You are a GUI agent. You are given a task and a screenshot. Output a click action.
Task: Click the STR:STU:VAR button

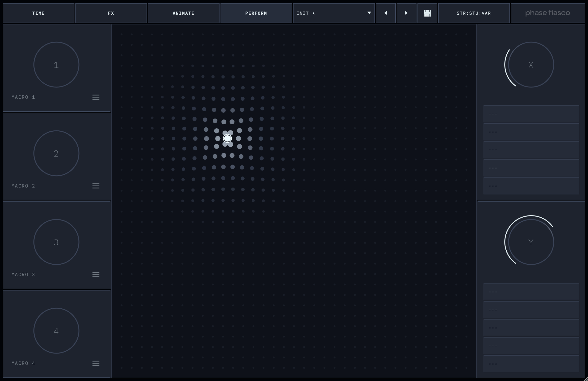474,13
